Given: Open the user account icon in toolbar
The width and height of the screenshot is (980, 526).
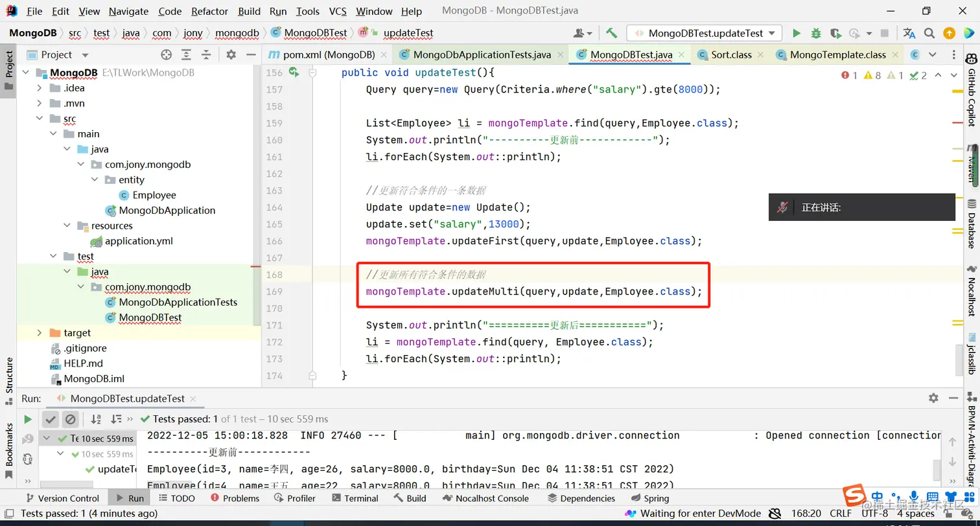Looking at the screenshot, I should (x=583, y=33).
